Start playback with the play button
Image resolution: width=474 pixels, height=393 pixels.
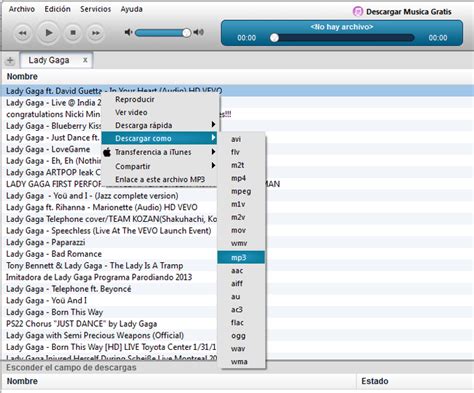tap(48, 33)
